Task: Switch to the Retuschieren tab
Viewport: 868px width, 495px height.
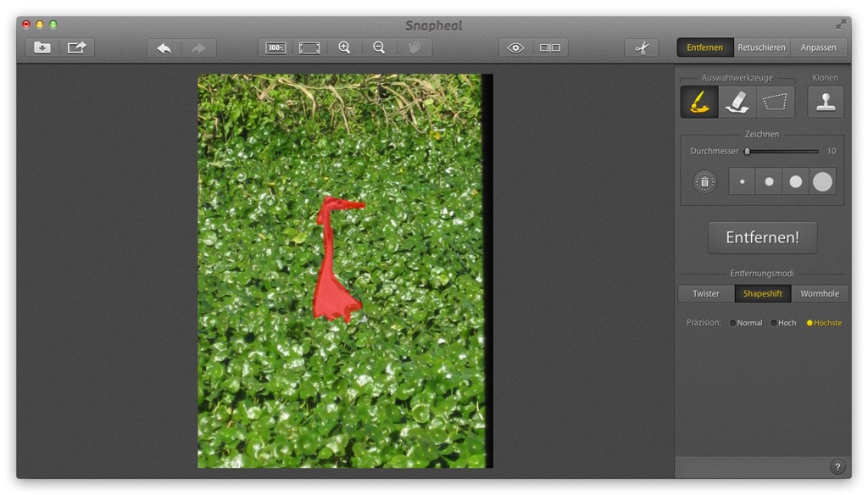Action: tap(762, 47)
